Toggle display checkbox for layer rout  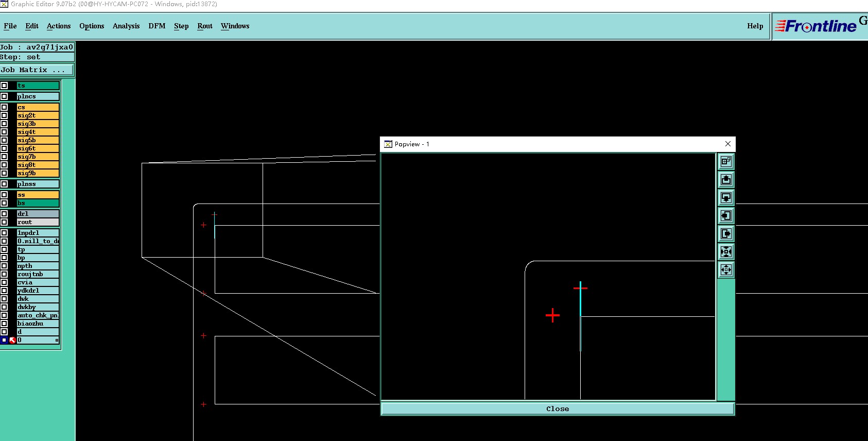pos(4,222)
